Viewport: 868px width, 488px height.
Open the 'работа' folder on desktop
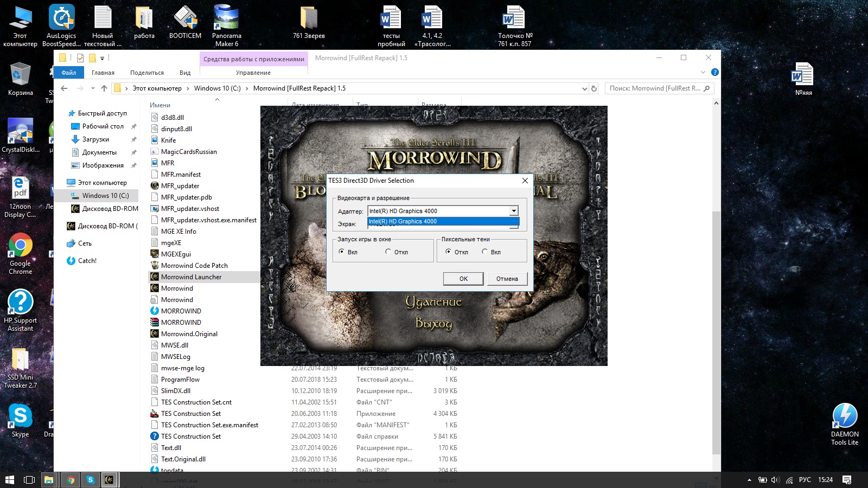point(144,22)
